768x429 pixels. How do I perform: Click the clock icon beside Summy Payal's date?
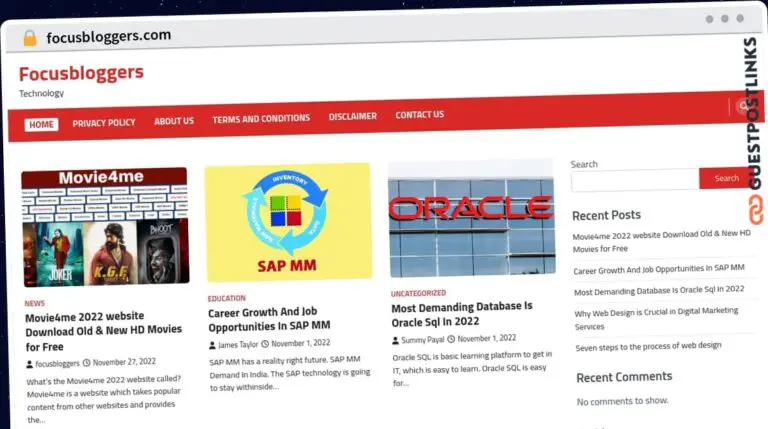click(x=451, y=339)
